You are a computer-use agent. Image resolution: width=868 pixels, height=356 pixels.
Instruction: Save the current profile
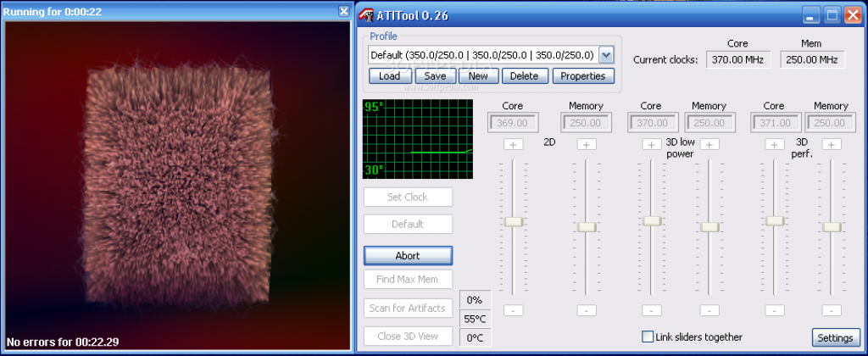(435, 76)
